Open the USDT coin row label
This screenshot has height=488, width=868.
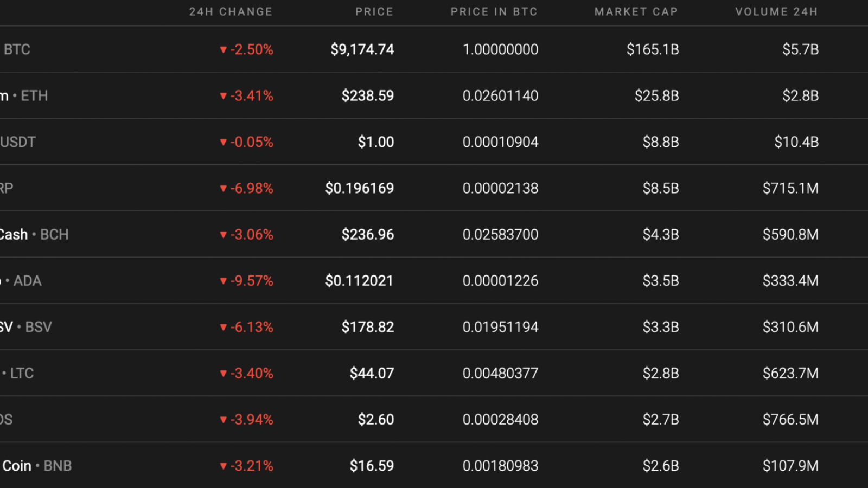tap(18, 142)
